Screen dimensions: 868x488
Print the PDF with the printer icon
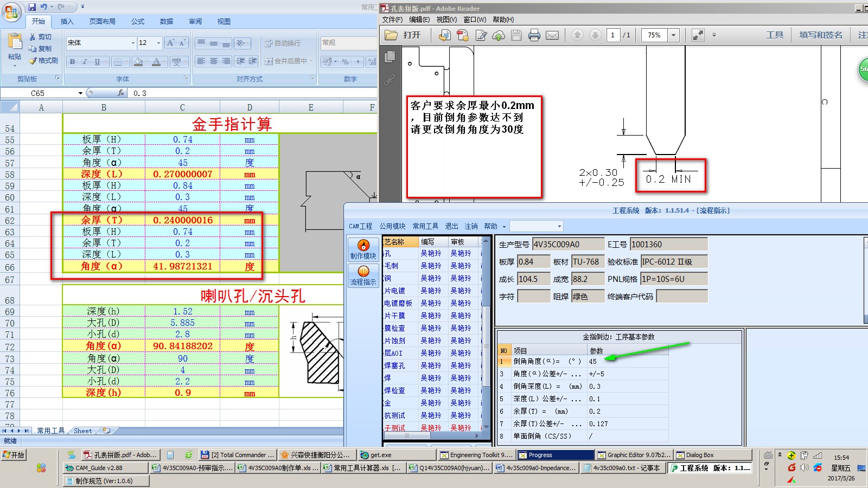pos(534,35)
